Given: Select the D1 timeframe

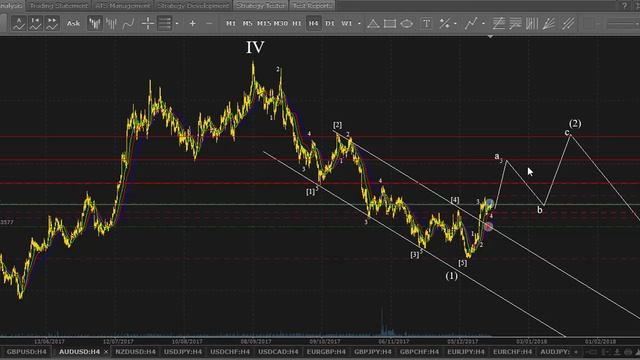Looking at the screenshot, I should click(330, 23).
